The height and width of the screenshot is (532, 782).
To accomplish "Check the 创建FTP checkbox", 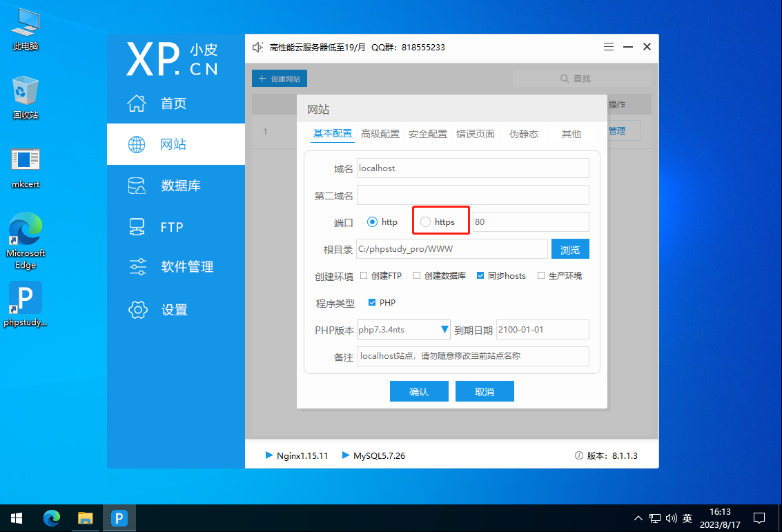I will pyautogui.click(x=364, y=275).
